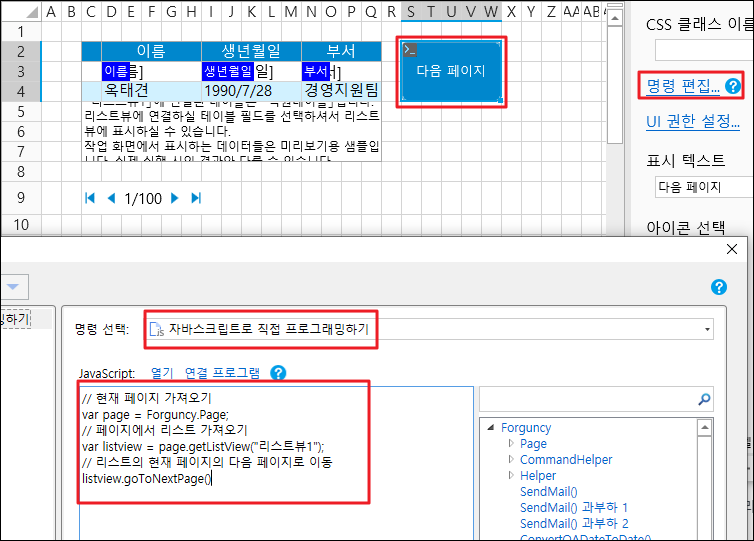Expand the Page tree node

pos(510,444)
